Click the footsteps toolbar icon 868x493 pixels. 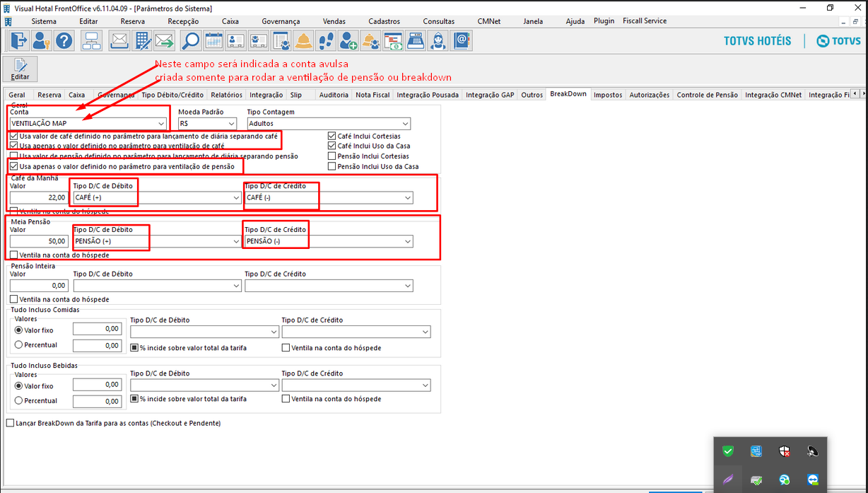(326, 40)
